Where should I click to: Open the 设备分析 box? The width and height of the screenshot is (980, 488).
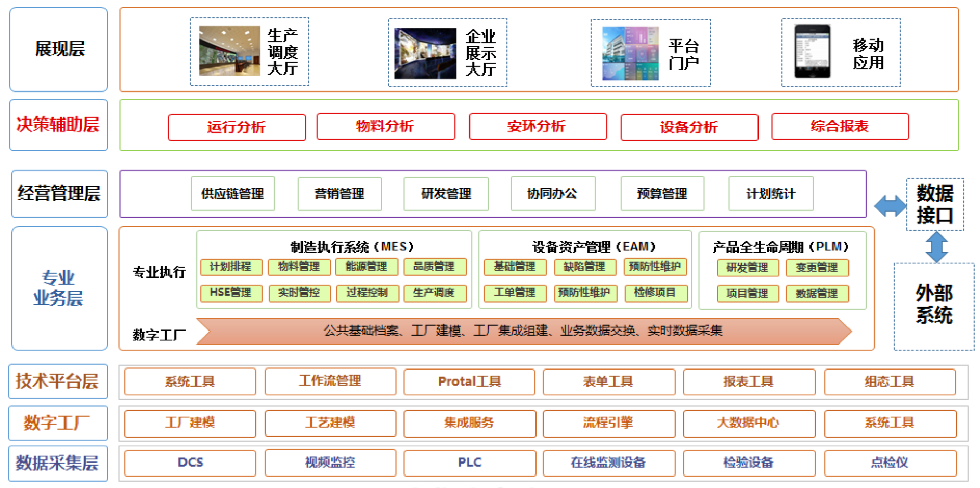689,127
